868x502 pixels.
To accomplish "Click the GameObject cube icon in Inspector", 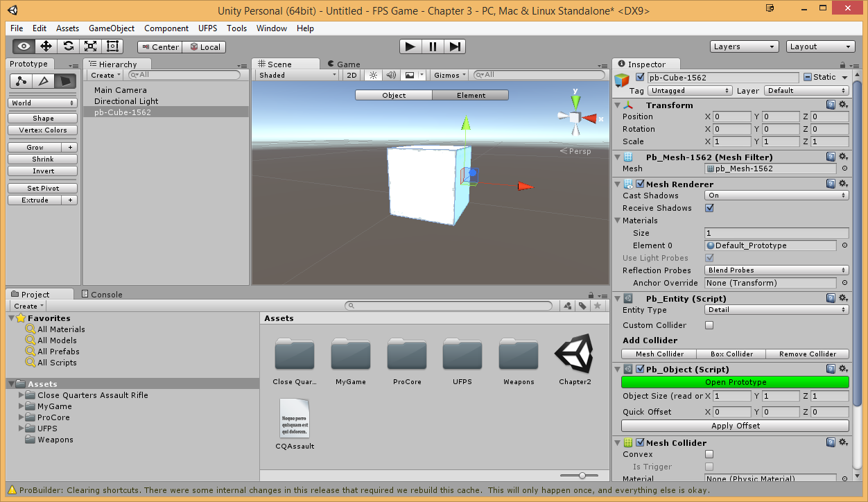I will [x=623, y=79].
